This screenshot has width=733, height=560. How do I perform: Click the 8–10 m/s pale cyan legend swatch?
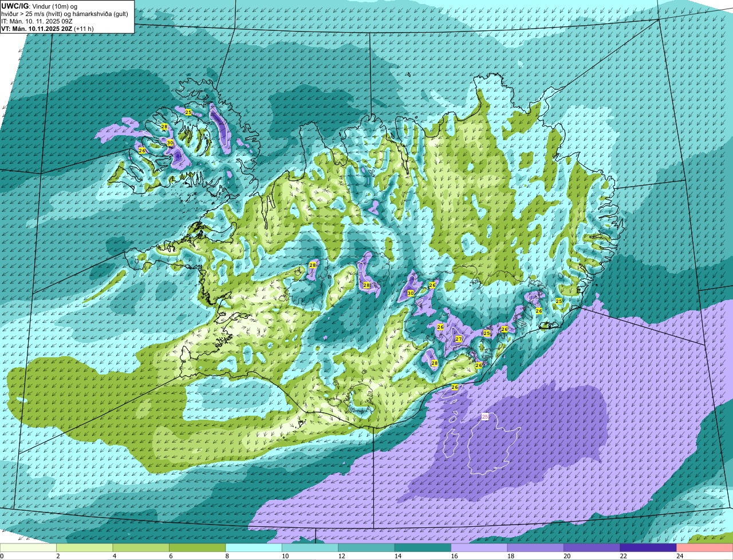pyautogui.click(x=254, y=547)
